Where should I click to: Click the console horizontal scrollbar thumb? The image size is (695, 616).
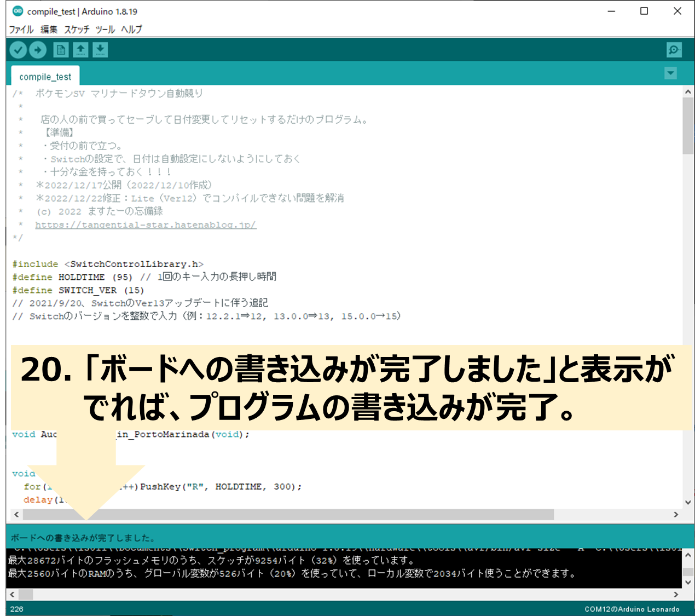(x=26, y=595)
